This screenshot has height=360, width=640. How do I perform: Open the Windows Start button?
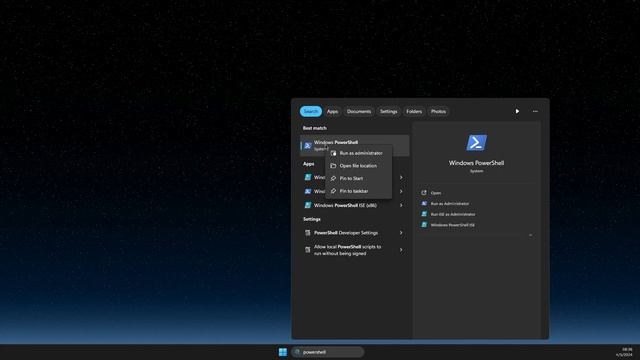pyautogui.click(x=282, y=352)
